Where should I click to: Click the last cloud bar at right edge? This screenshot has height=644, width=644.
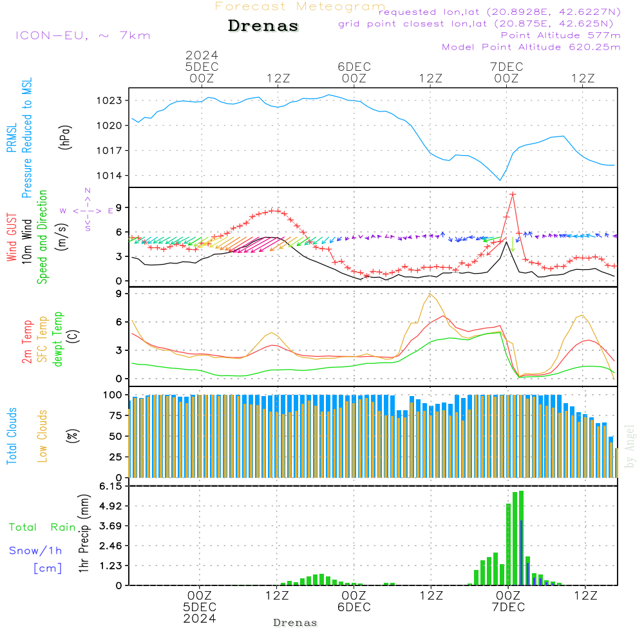616,463
